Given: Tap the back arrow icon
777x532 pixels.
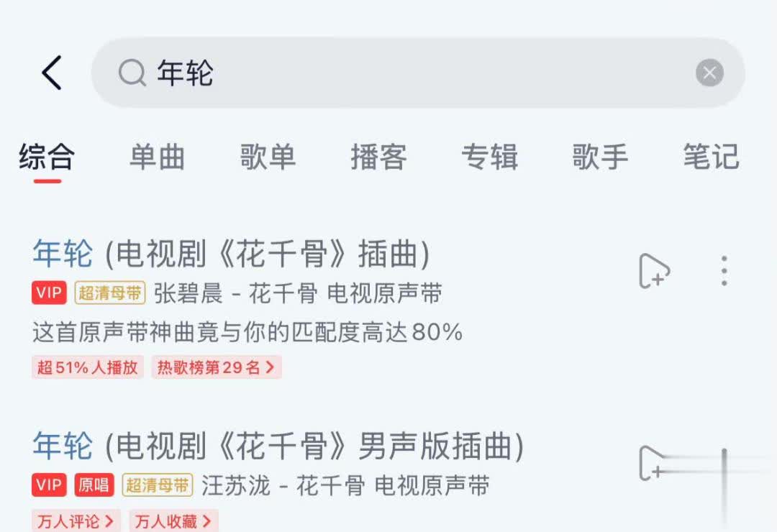Looking at the screenshot, I should coord(52,73).
